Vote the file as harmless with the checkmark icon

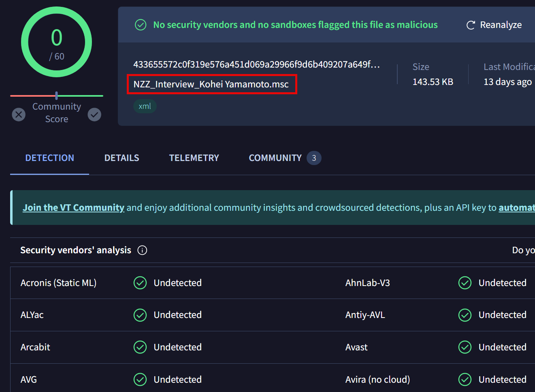(94, 114)
